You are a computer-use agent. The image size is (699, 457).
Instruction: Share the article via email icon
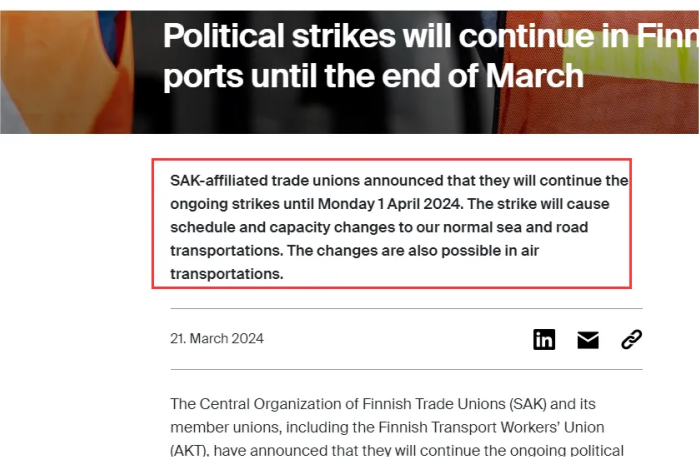tap(588, 339)
